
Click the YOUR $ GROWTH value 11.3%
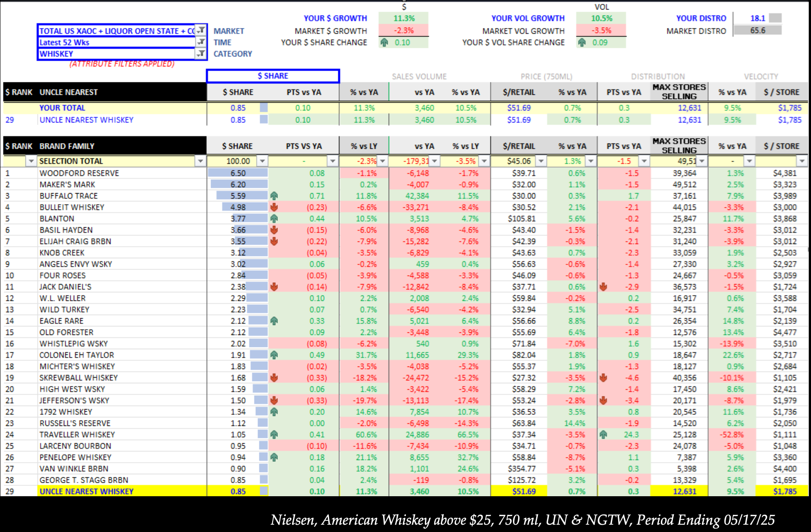click(x=404, y=18)
